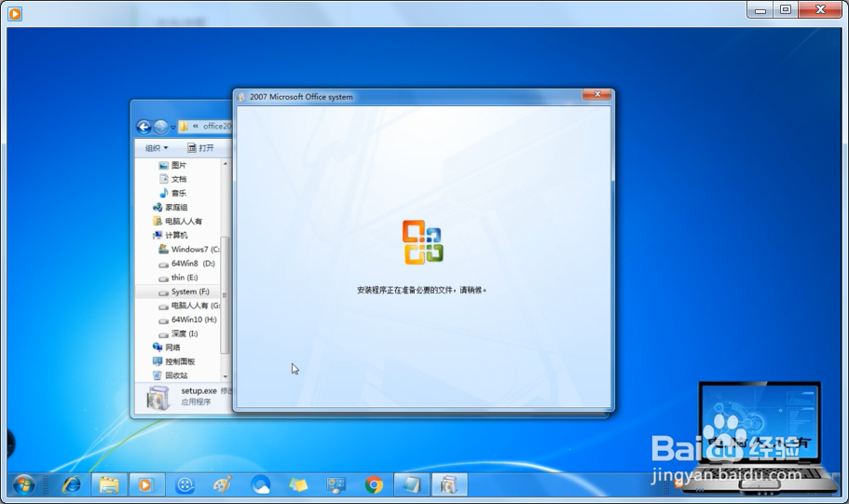Image resolution: width=849 pixels, height=504 pixels.
Task: Click the navigation pane scrollbar thumb
Action: coord(226,295)
